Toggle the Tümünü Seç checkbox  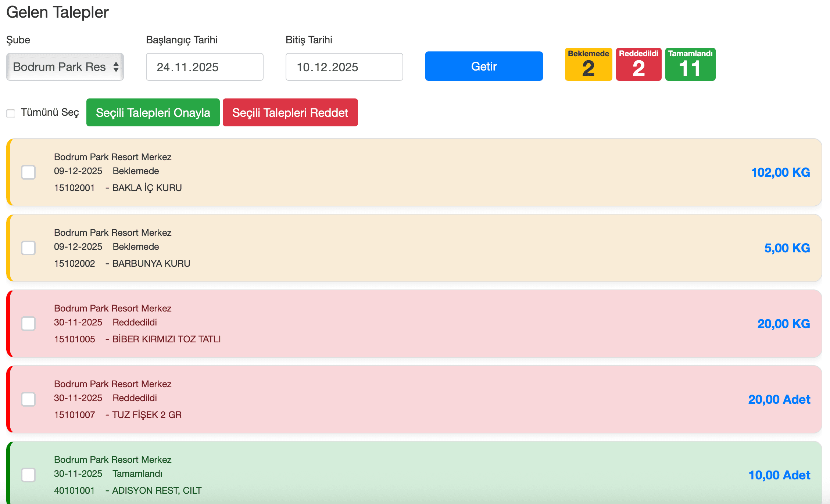pos(11,113)
